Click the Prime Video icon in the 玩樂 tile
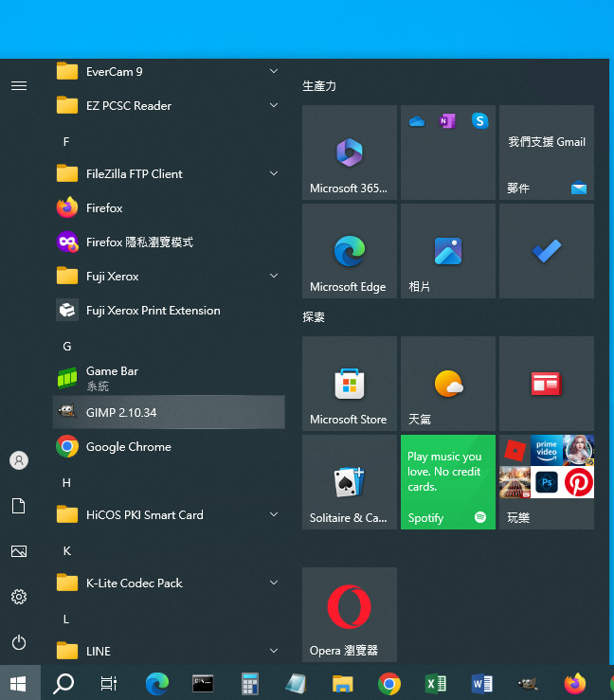 pos(547,451)
